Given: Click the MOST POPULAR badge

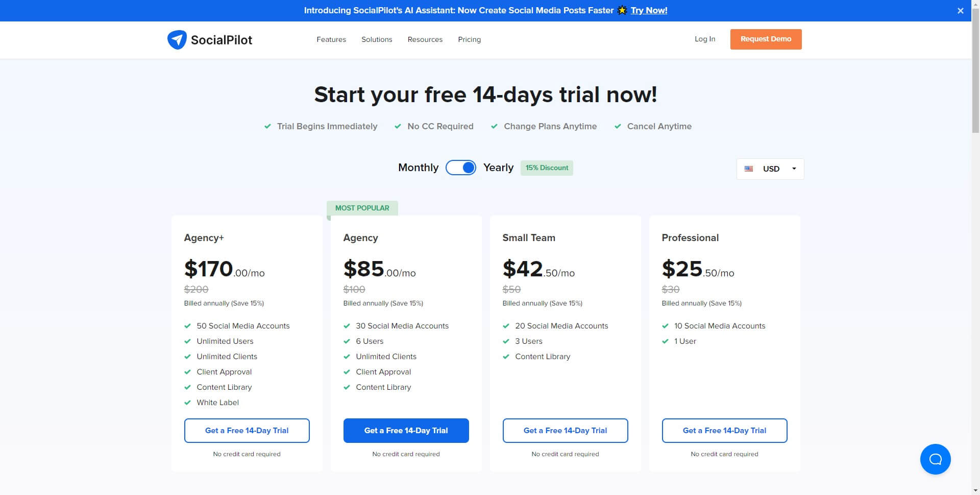Looking at the screenshot, I should (x=362, y=208).
